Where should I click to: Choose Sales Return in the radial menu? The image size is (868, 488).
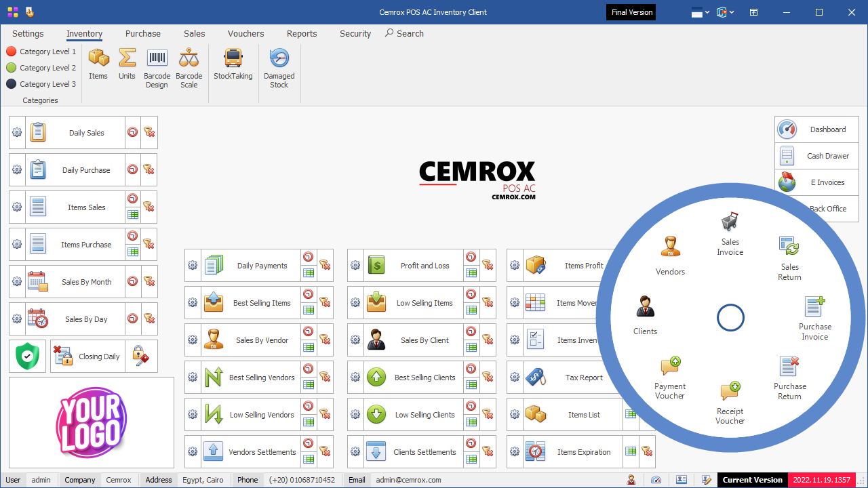[789, 258]
